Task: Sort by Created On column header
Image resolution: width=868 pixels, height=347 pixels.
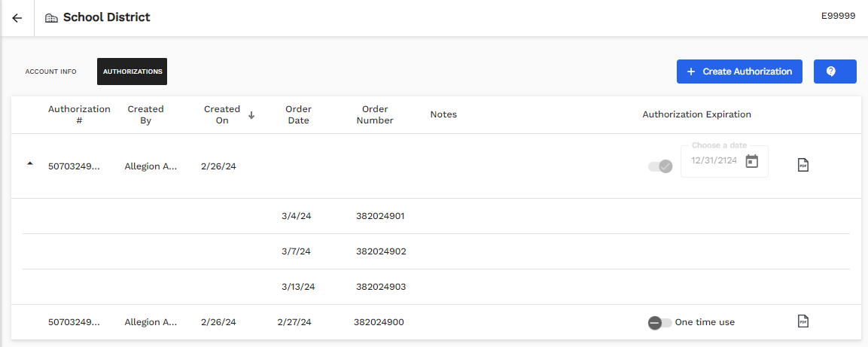Action: pyautogui.click(x=222, y=114)
